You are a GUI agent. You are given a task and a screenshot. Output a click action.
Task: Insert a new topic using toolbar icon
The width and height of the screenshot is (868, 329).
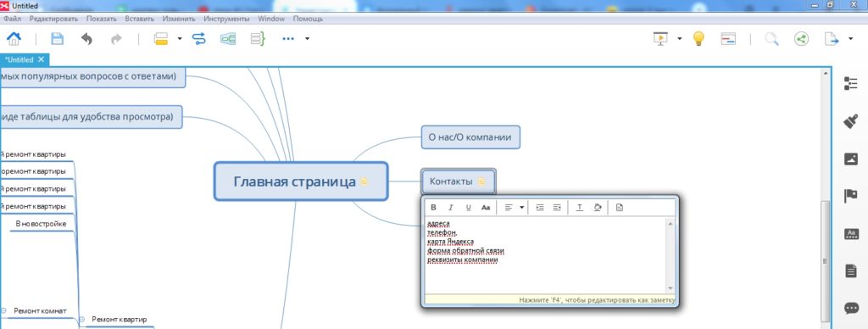click(161, 39)
